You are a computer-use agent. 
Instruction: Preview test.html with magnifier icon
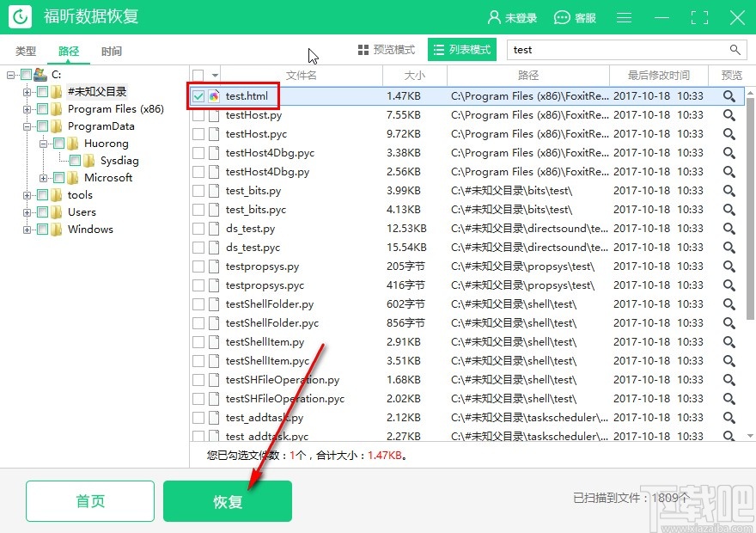coord(729,96)
